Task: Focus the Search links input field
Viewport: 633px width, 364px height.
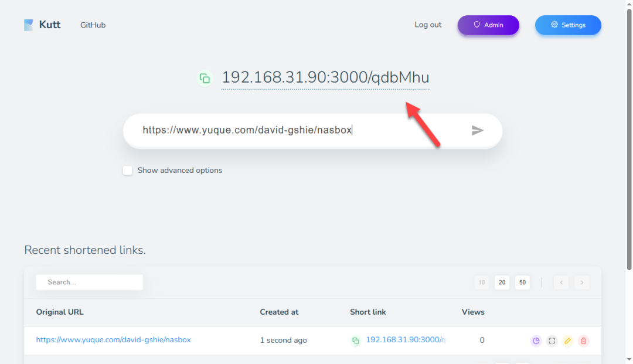Action: (x=90, y=283)
